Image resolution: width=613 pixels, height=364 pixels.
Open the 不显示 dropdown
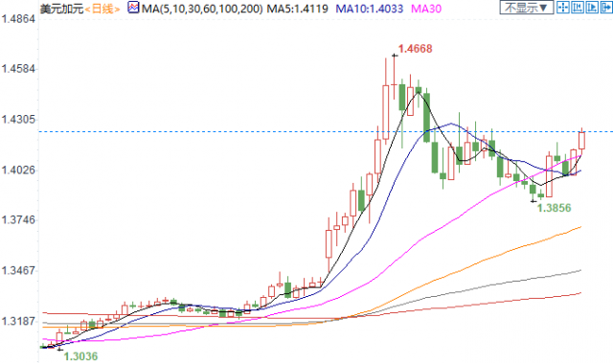point(526,7)
